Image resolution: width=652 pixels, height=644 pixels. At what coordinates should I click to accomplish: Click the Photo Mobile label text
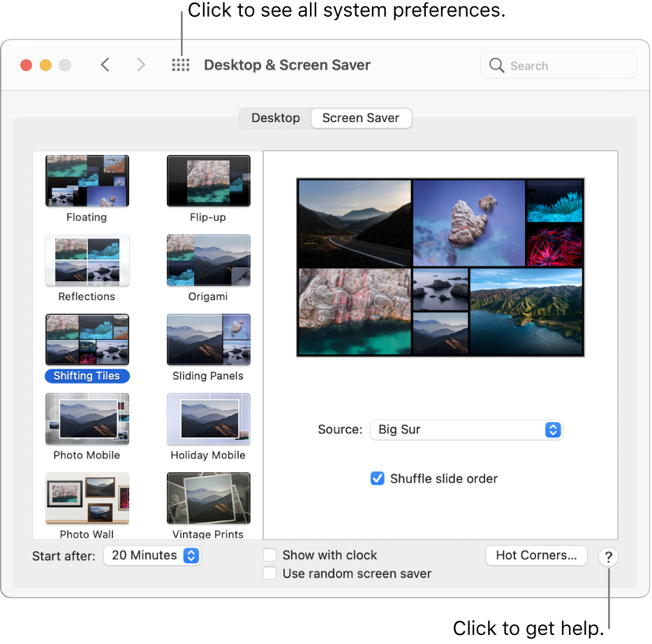coord(87,456)
